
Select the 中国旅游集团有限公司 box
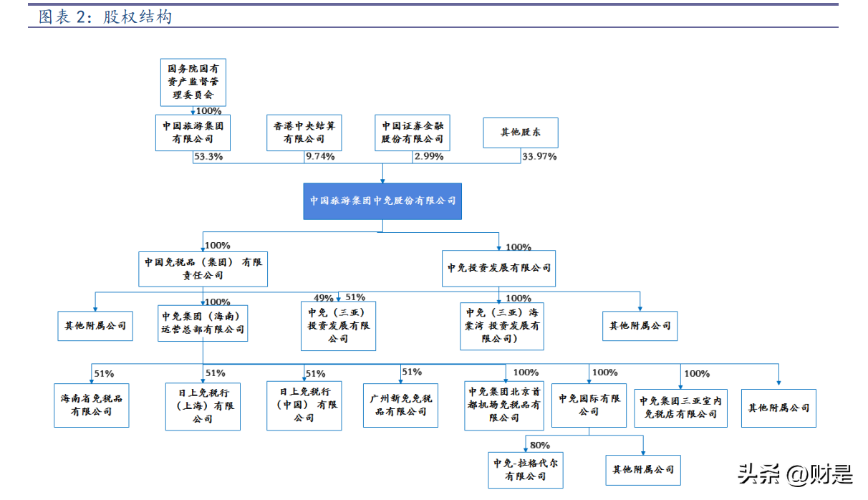tap(193, 133)
